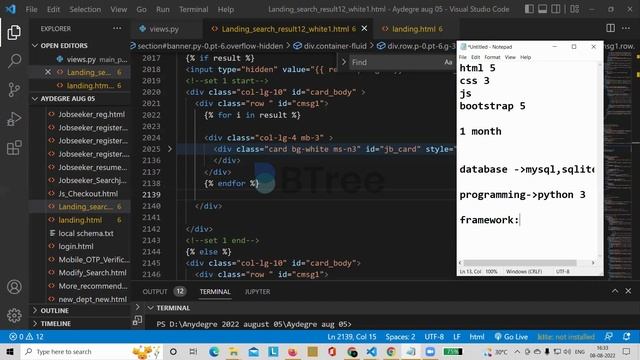
Task: Maximize the panel with up chevron
Action: pos(615,291)
